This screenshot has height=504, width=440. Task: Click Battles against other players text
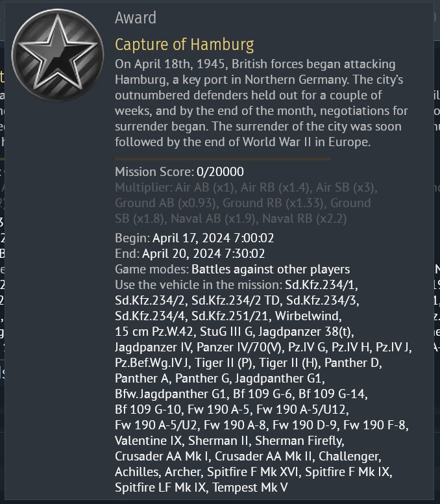coord(271,269)
